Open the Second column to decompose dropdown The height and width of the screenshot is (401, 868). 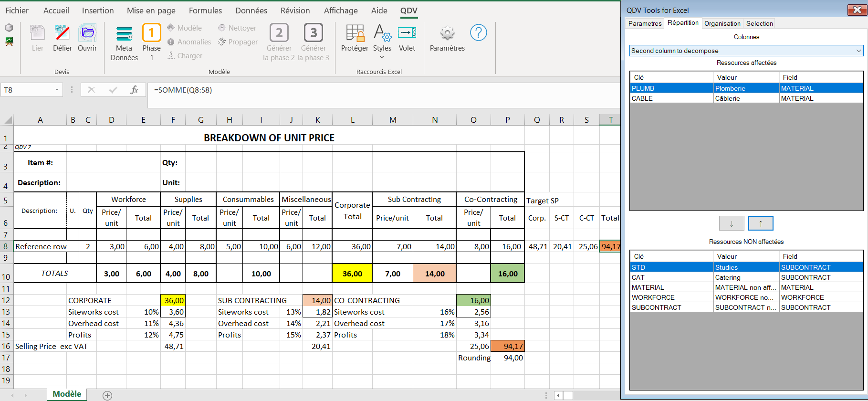746,51
